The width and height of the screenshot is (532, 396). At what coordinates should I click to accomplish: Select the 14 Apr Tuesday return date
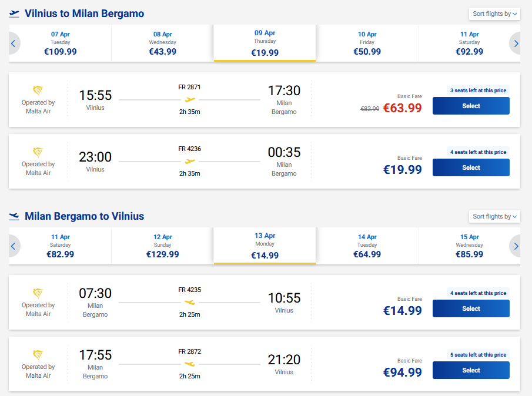coord(367,246)
